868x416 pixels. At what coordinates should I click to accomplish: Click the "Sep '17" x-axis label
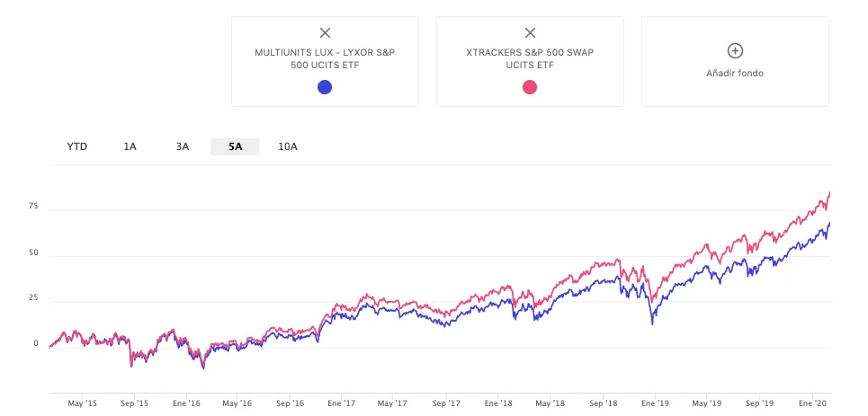446,403
